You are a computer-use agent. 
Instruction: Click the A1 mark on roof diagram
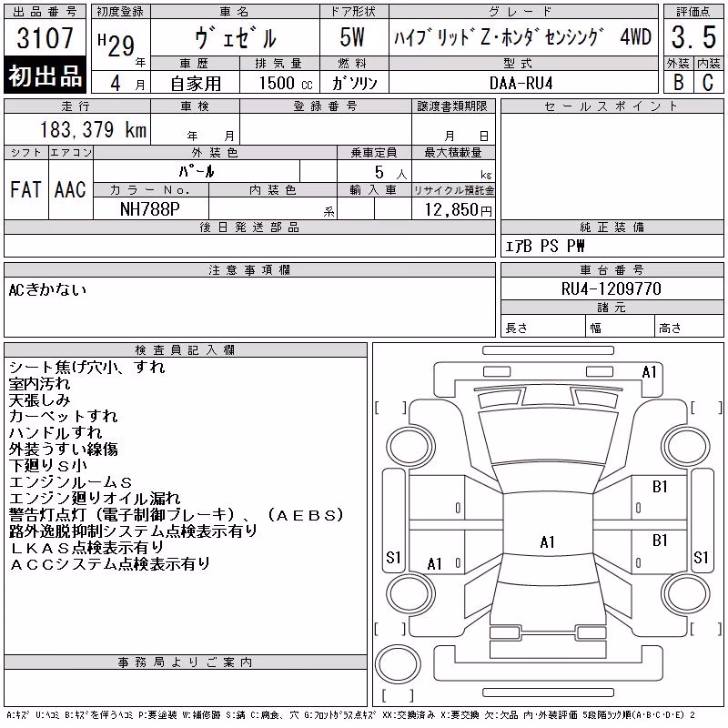tap(548, 541)
